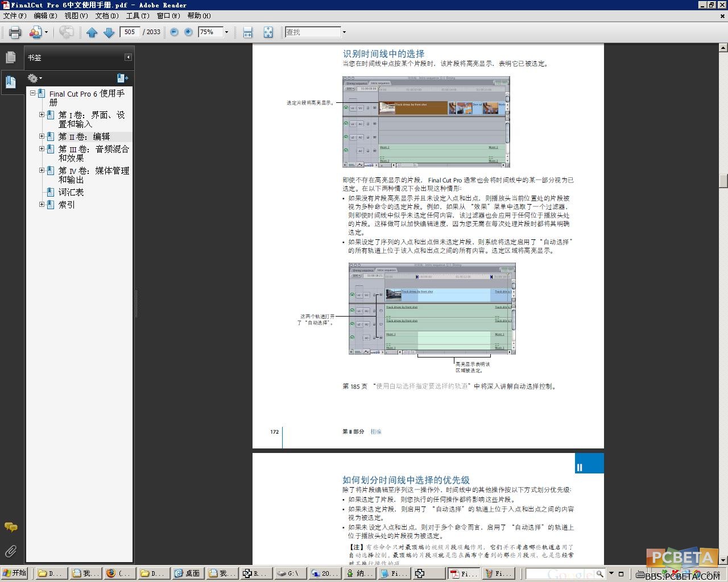Expand the 第 II 卷 编辑 bookmark node
Image resolution: width=728 pixels, height=582 pixels.
42,136
